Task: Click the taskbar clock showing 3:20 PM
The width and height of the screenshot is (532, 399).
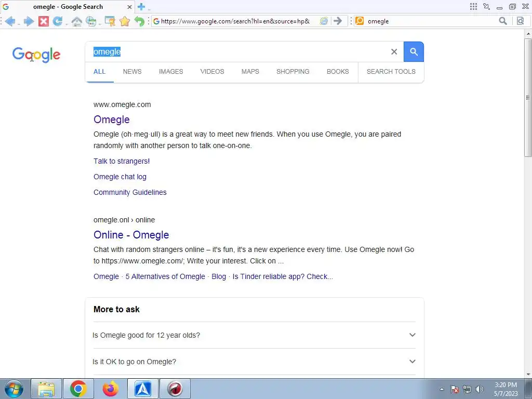Action: pos(506,389)
